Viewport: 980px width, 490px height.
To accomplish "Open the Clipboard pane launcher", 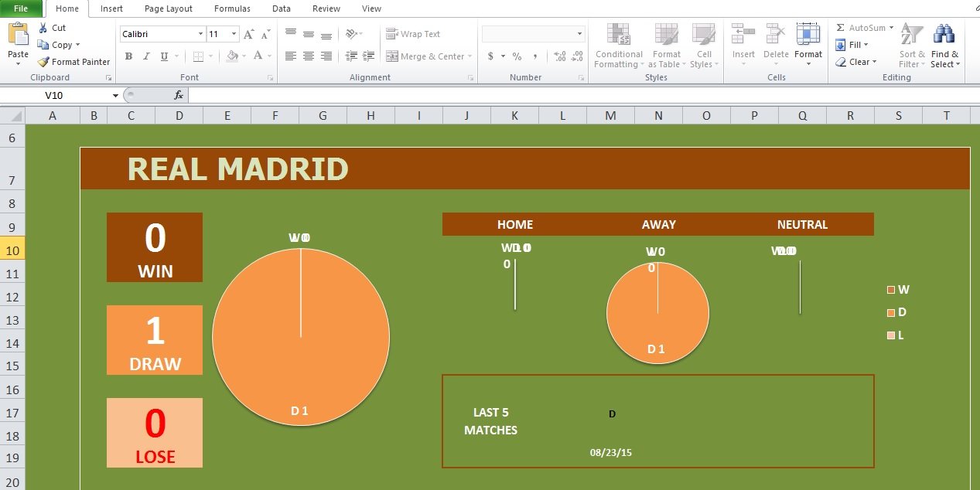I will (x=109, y=78).
